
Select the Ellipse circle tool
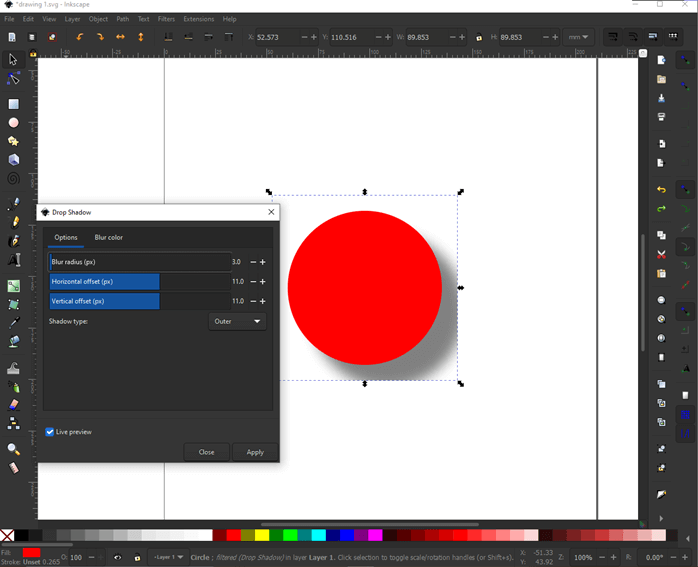point(14,123)
